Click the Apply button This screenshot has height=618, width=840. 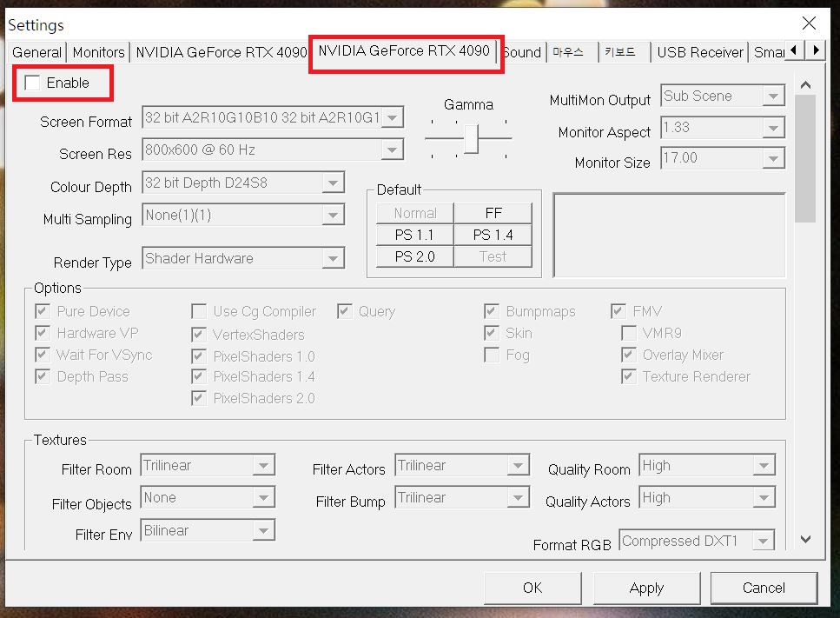pyautogui.click(x=646, y=588)
